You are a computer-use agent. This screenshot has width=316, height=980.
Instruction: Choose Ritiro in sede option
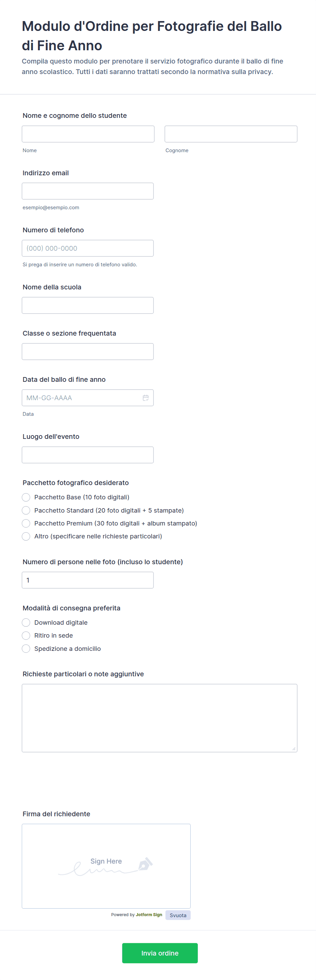(26, 635)
